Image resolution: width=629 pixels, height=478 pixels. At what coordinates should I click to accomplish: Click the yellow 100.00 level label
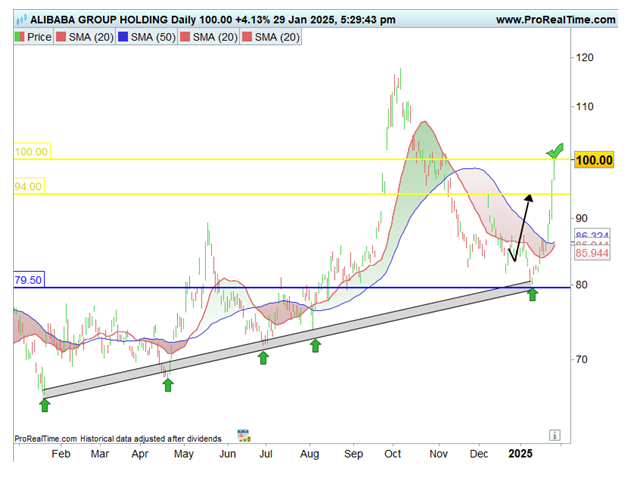tap(31, 152)
